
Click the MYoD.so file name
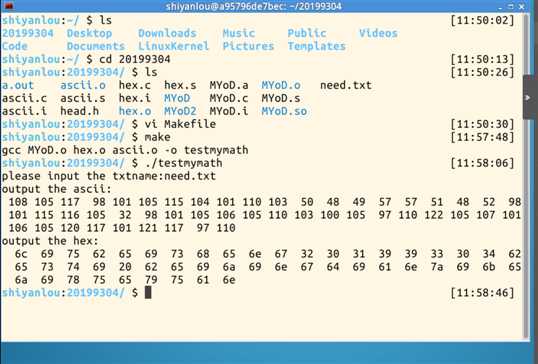pos(284,111)
